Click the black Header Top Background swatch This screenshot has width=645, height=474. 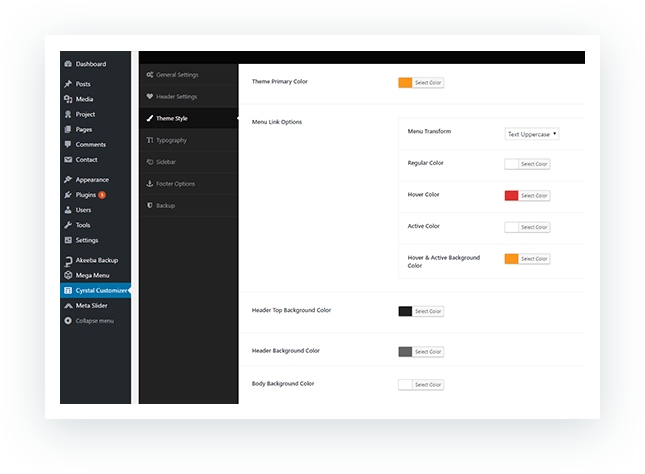(405, 311)
